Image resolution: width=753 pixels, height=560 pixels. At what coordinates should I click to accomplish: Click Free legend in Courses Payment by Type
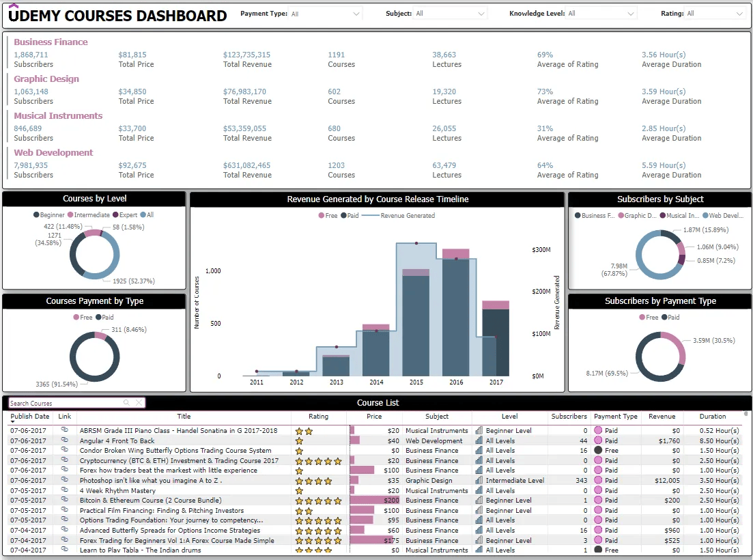[x=83, y=317]
